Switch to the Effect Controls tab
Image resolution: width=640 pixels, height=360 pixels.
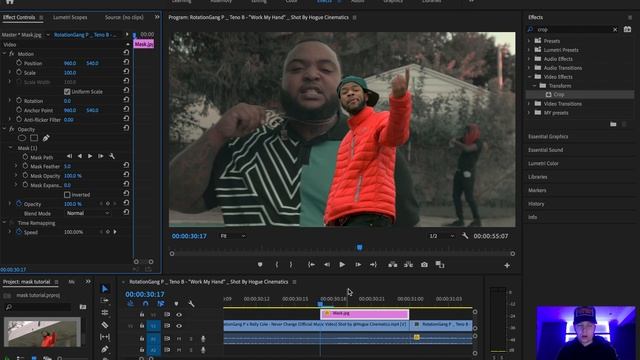tap(19, 18)
